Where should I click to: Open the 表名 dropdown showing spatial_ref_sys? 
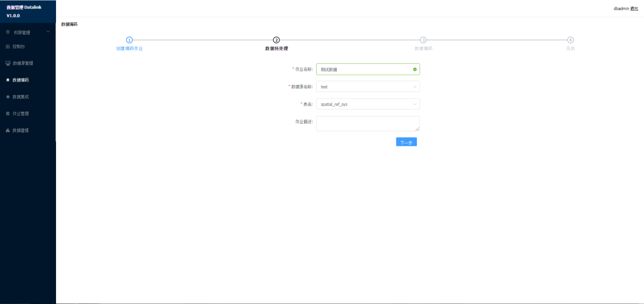(x=368, y=104)
